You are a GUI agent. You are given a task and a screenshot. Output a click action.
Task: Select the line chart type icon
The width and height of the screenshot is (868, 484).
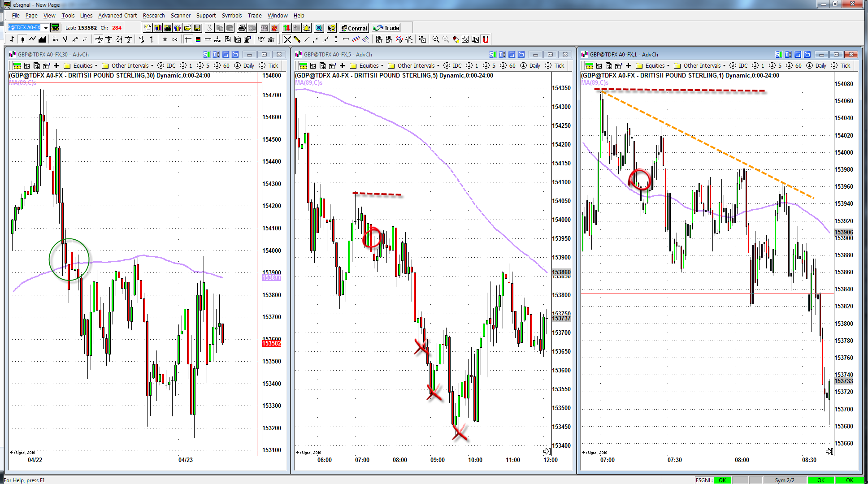[32, 39]
